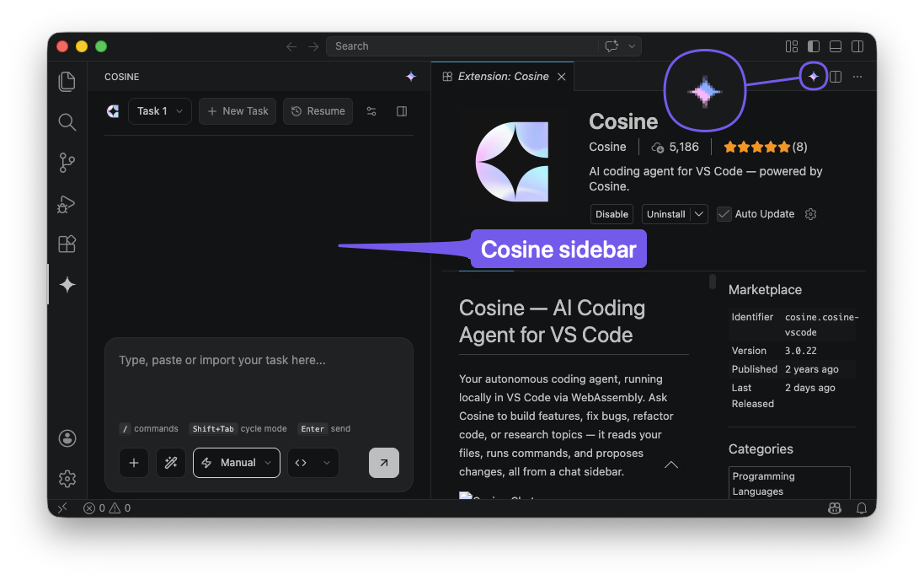
Task: Click the plus attachment icon in the chat box
Action: pyautogui.click(x=134, y=462)
